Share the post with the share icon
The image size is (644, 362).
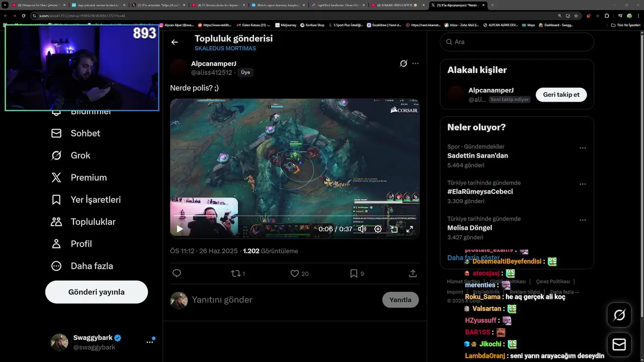click(x=413, y=274)
